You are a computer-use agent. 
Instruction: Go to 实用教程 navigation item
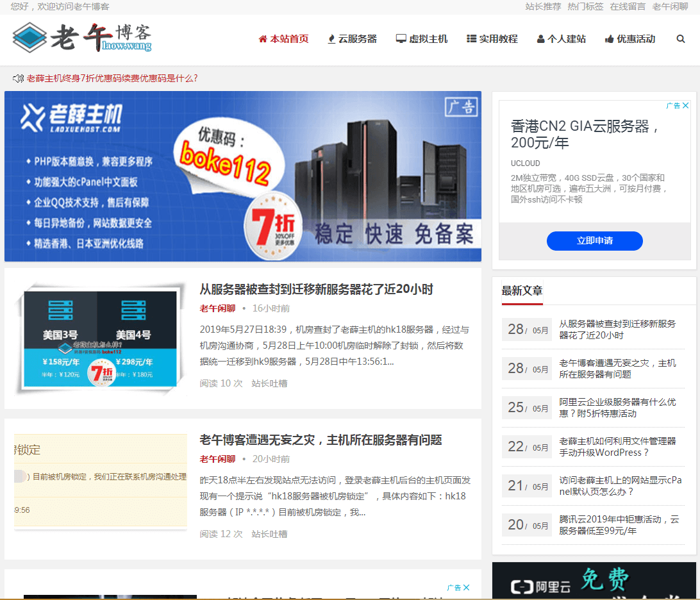[x=492, y=39]
